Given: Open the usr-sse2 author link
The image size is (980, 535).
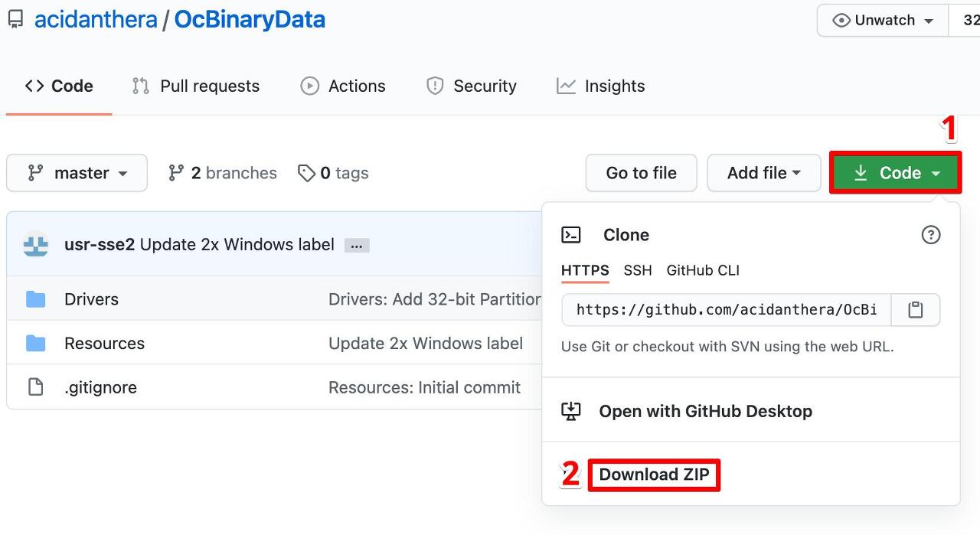Looking at the screenshot, I should click(x=100, y=245).
